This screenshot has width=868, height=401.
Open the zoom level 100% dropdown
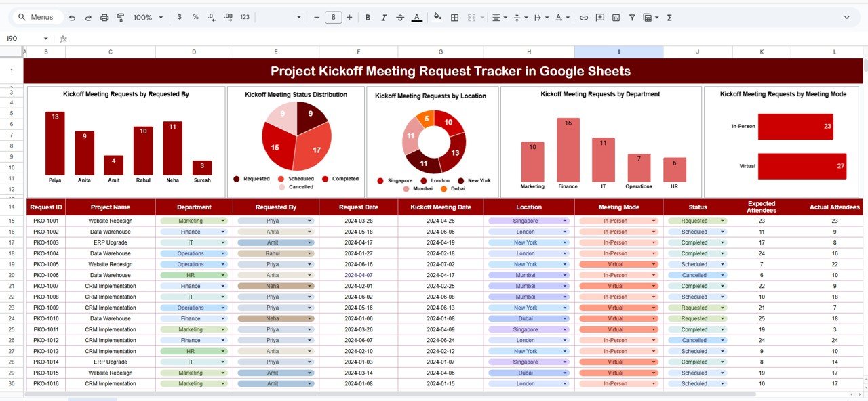point(146,17)
